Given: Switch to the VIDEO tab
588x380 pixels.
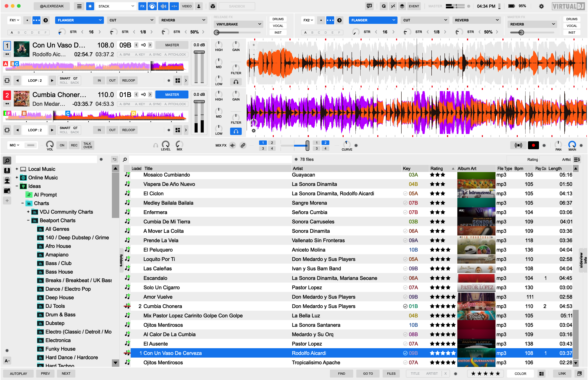Looking at the screenshot, I should click(187, 6).
